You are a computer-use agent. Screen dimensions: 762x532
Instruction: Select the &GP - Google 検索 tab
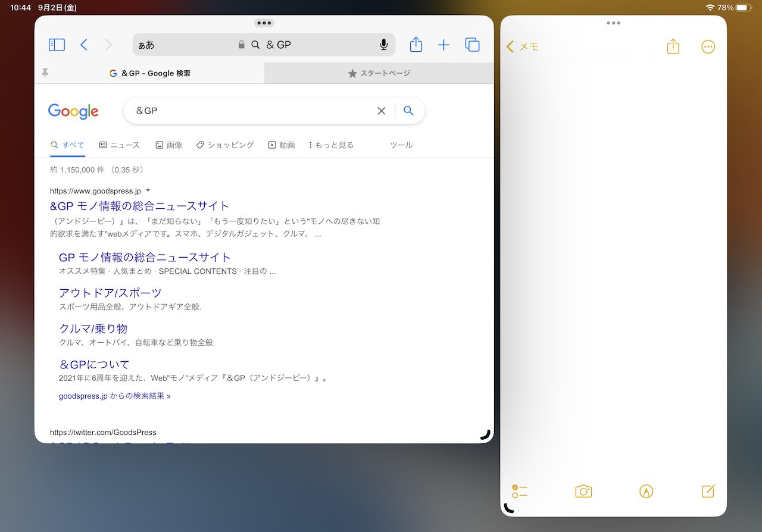tap(149, 73)
